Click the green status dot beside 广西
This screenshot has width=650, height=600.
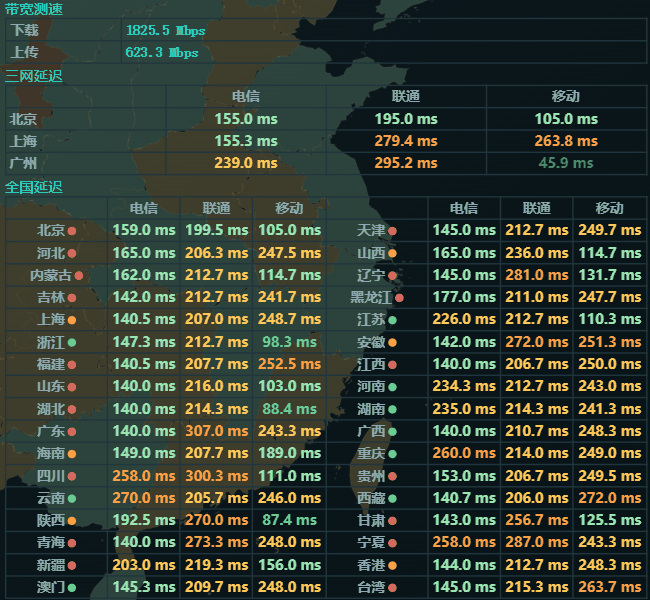(392, 432)
